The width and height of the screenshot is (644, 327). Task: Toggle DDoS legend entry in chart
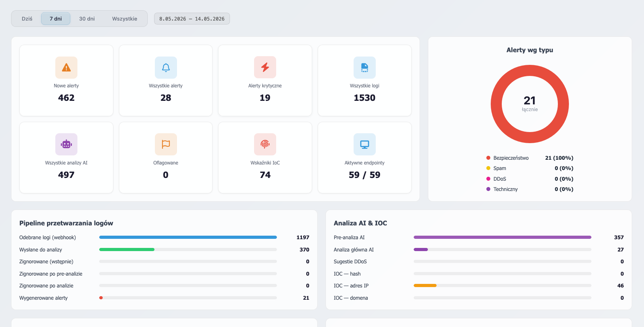coord(530,179)
